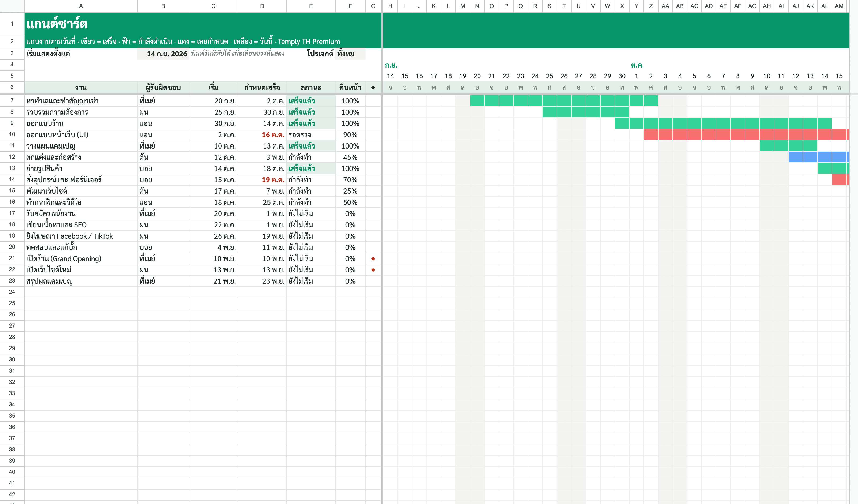Click the ก.ย. month label in timeline

[391, 65]
